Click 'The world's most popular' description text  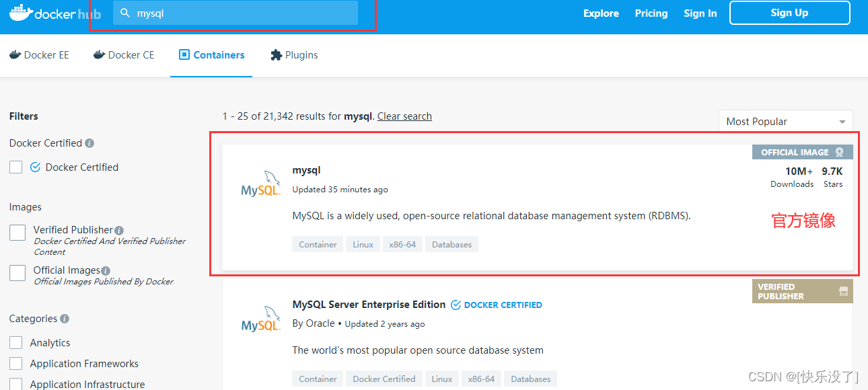click(418, 350)
